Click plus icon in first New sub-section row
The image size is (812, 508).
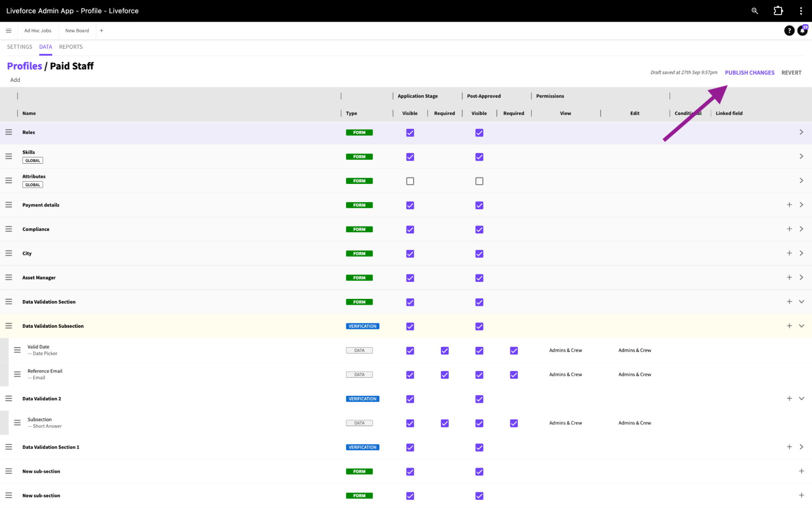[x=801, y=471]
